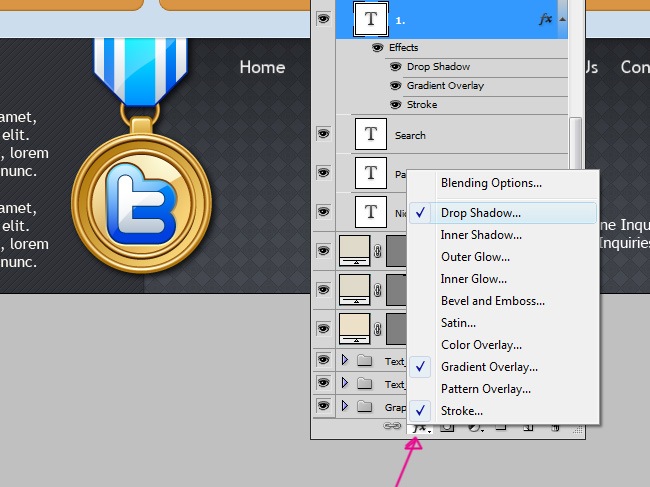Hide the Search text layer
This screenshot has height=487, width=650.
click(x=323, y=134)
